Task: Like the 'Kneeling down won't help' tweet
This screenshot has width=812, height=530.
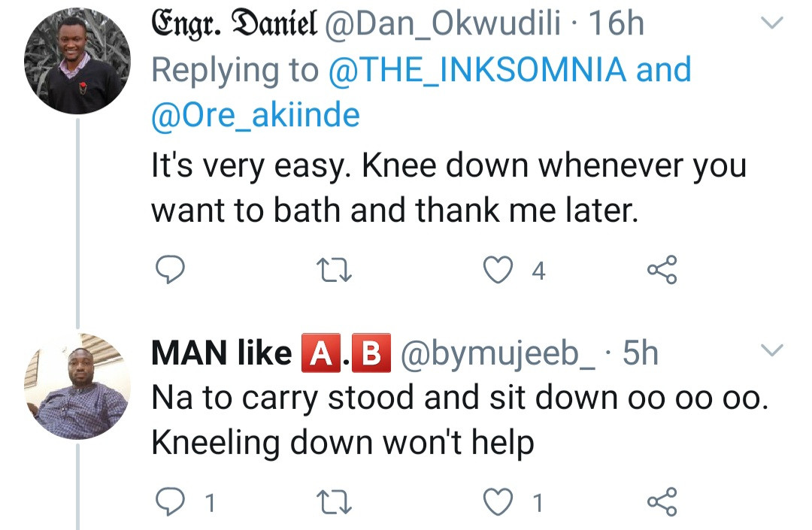Action: pos(496,501)
